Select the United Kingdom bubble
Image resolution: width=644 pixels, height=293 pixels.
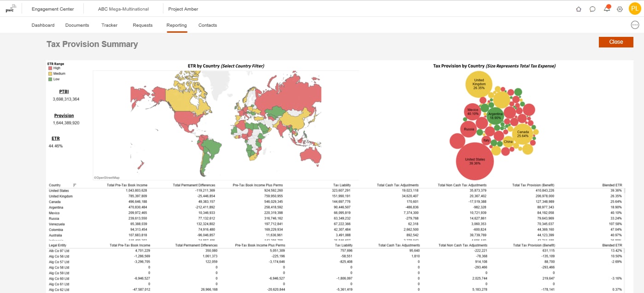[479, 84]
